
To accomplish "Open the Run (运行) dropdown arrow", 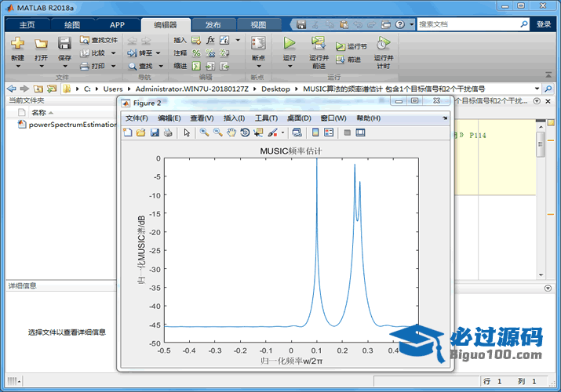I will click(x=290, y=66).
